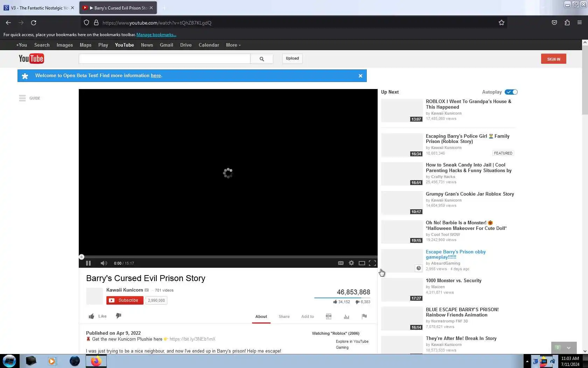Image resolution: width=588 pixels, height=368 pixels.
Task: Focus the YouTube search field
Action: point(164,59)
